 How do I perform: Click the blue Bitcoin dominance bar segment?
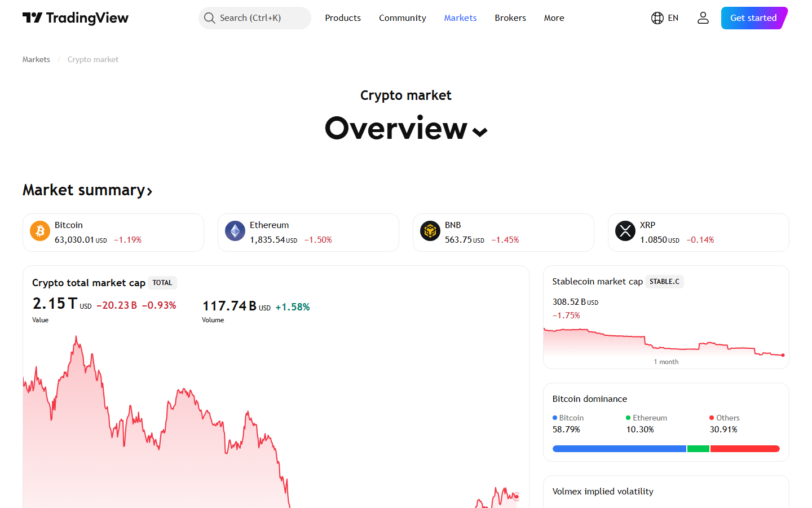619,449
